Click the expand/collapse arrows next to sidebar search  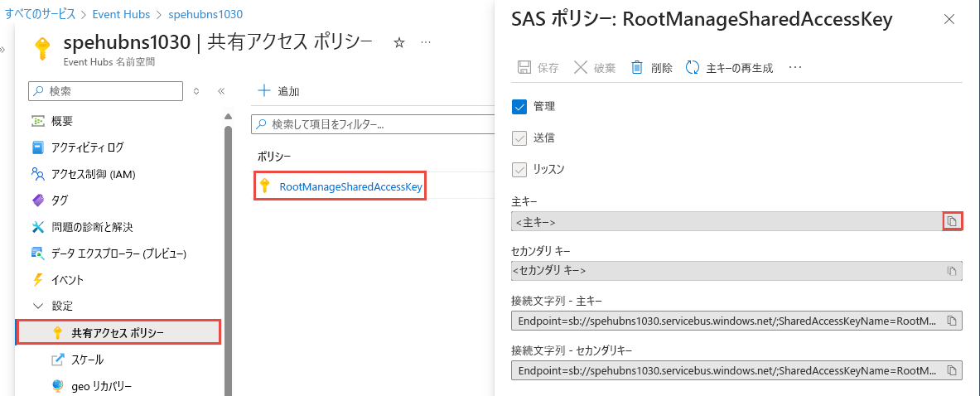click(196, 91)
